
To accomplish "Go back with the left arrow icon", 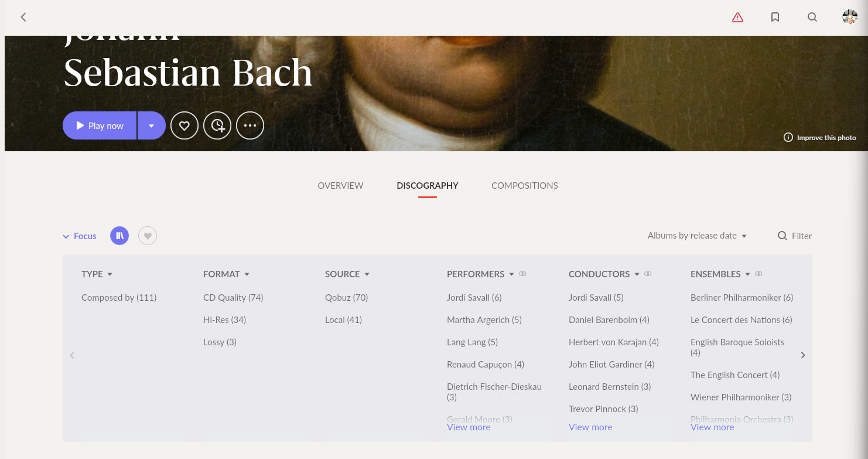I will tap(23, 17).
